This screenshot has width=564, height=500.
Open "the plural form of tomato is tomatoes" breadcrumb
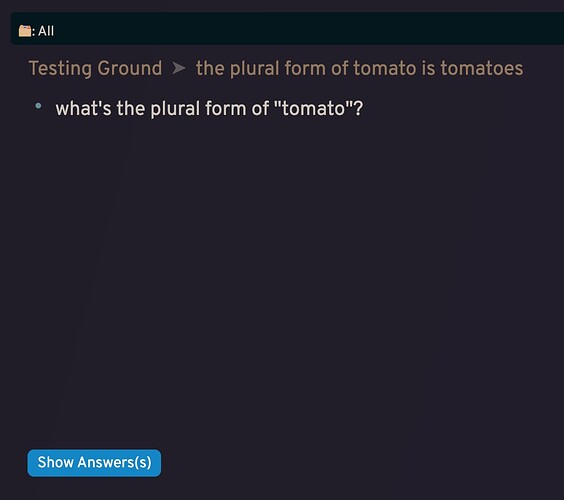359,68
